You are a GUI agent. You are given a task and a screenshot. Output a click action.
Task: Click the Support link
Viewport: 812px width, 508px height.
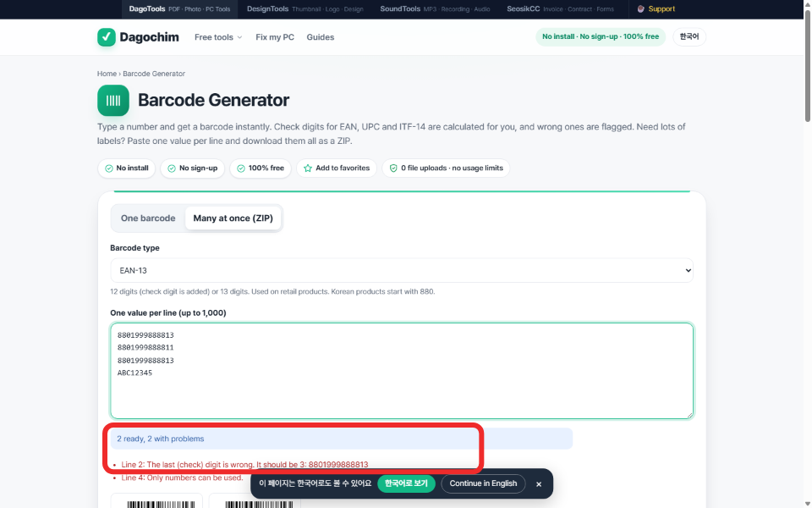click(656, 8)
